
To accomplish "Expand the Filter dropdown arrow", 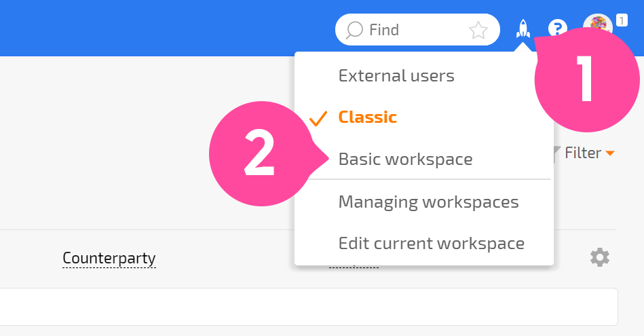I will pyautogui.click(x=610, y=153).
